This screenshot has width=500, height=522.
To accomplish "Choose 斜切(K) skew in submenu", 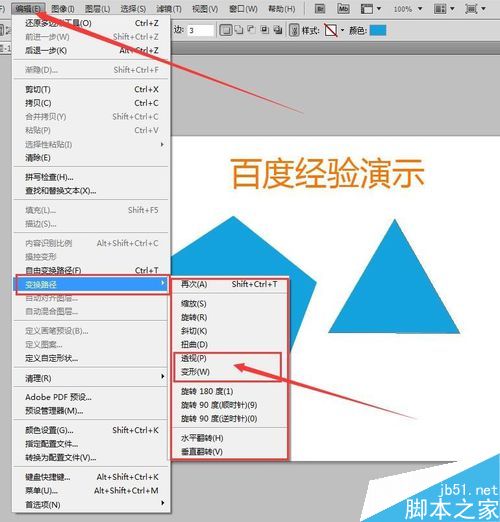I will click(x=229, y=331).
